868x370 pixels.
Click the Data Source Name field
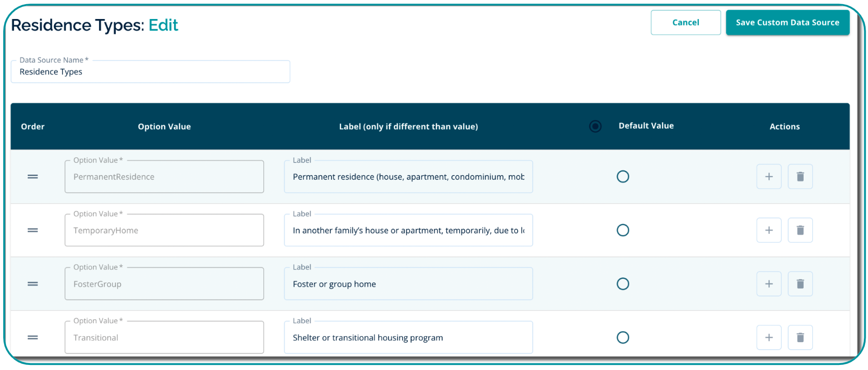(x=150, y=72)
